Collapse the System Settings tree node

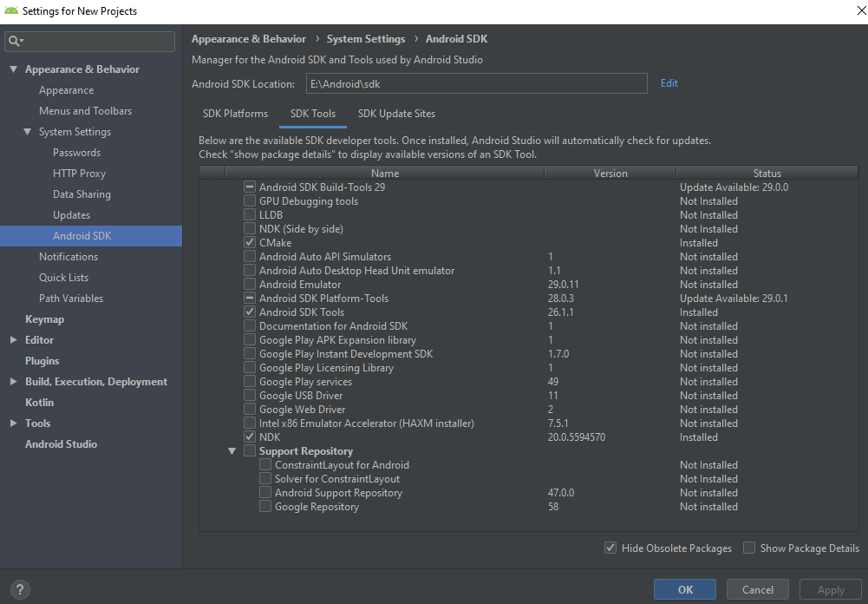[x=27, y=132]
